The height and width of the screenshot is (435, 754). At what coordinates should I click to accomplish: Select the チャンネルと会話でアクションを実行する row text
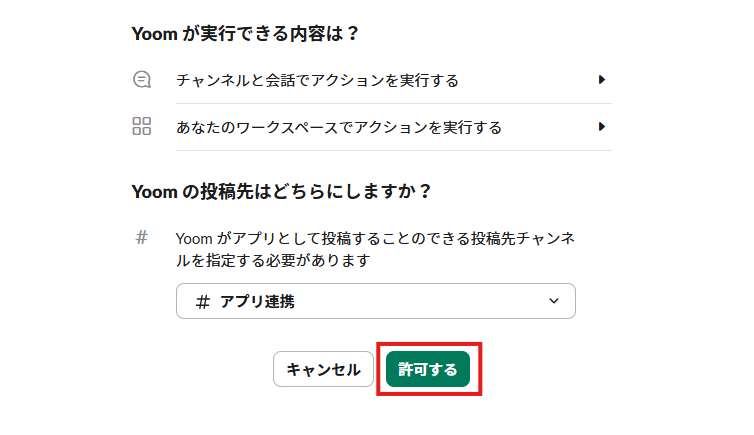(317, 80)
